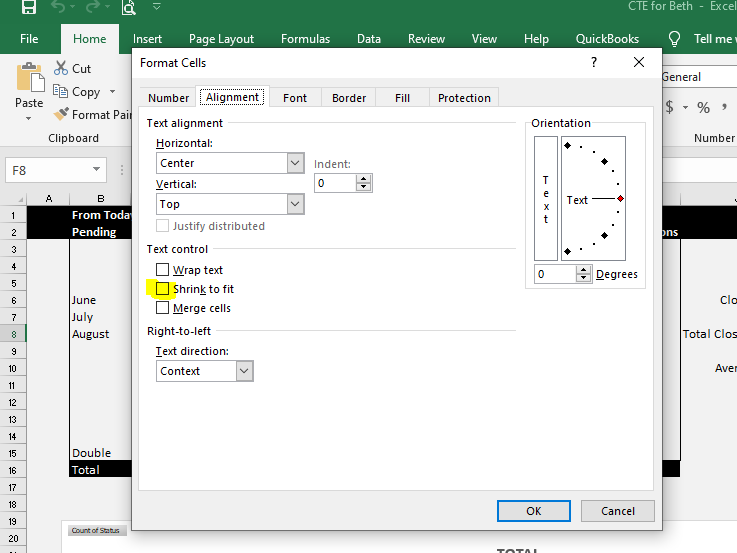Open the File menu

[29, 39]
